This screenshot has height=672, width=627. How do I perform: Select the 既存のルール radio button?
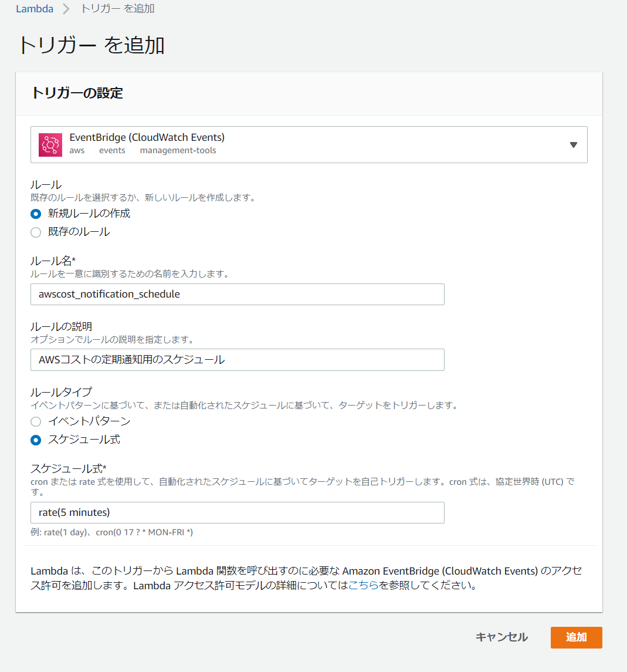pyautogui.click(x=36, y=232)
